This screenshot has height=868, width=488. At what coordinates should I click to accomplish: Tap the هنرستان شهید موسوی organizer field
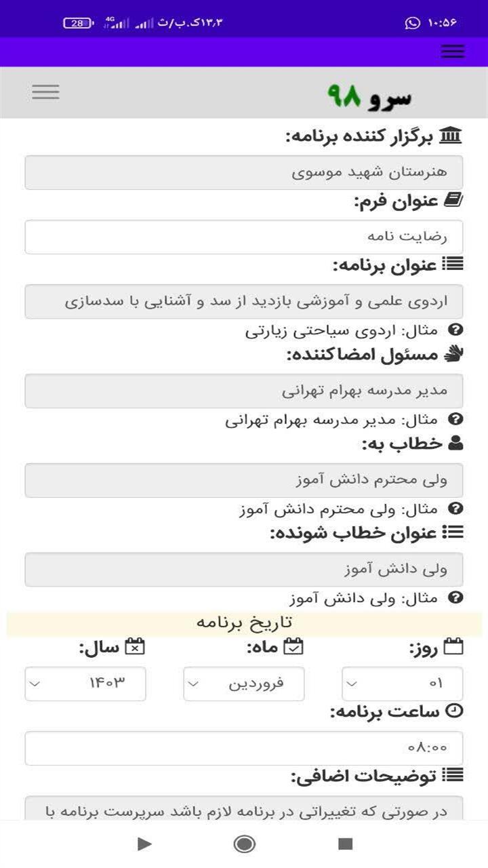click(x=244, y=172)
